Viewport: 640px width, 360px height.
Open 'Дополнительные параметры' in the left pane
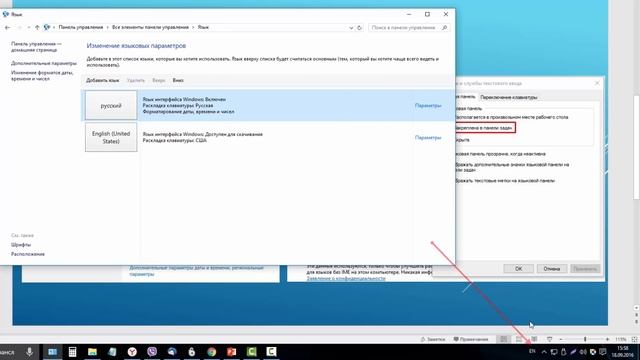point(44,63)
